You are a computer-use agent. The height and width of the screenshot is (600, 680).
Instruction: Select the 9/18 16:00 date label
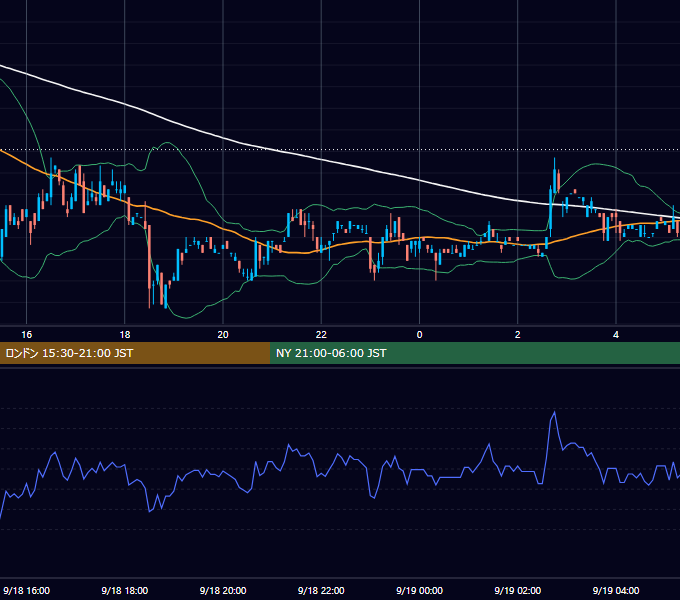tap(26, 590)
